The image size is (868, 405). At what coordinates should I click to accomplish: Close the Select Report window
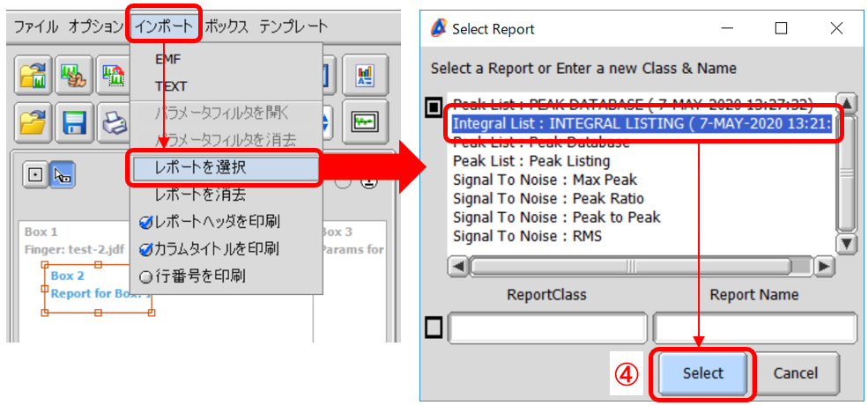tap(836, 29)
